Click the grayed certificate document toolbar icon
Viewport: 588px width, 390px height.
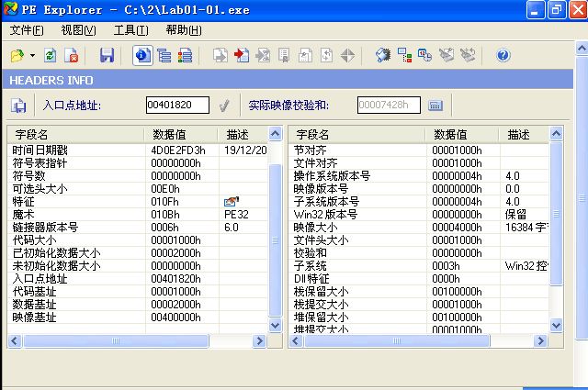click(284, 56)
